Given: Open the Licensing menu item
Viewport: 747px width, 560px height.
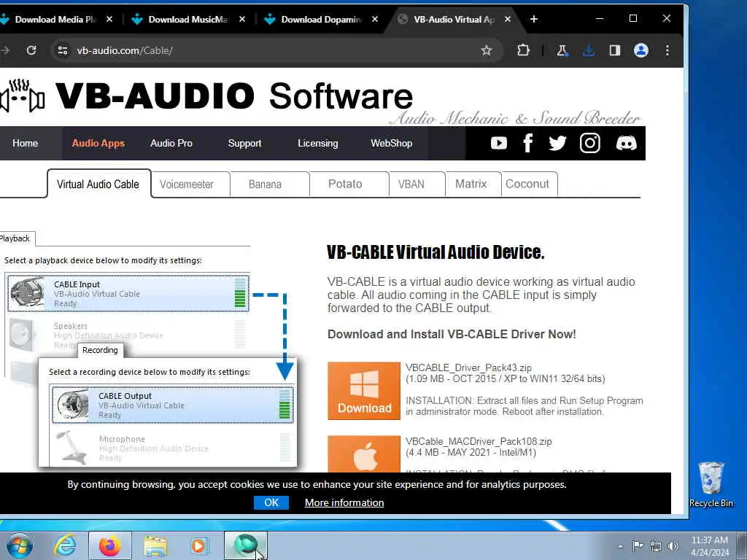Looking at the screenshot, I should tap(318, 144).
